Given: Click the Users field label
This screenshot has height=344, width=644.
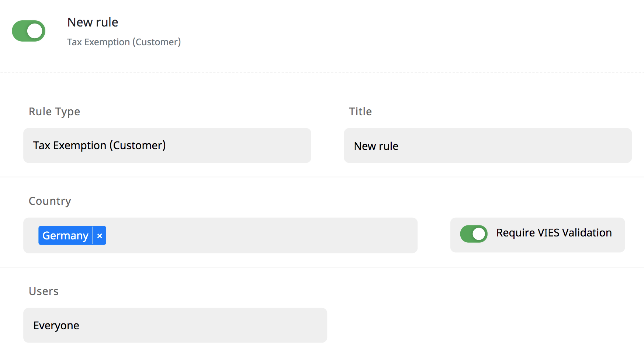Looking at the screenshot, I should pyautogui.click(x=44, y=291).
